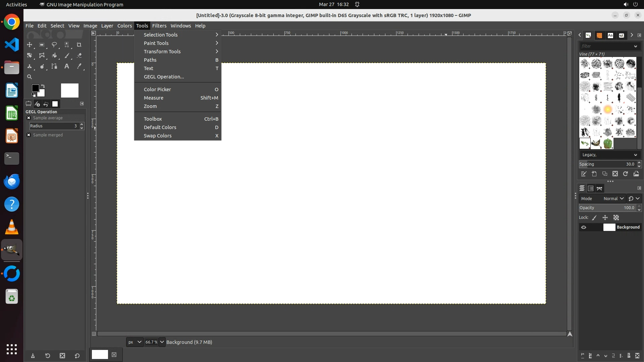
Task: Select the Move tool in toolbox
Action: pos(30,45)
